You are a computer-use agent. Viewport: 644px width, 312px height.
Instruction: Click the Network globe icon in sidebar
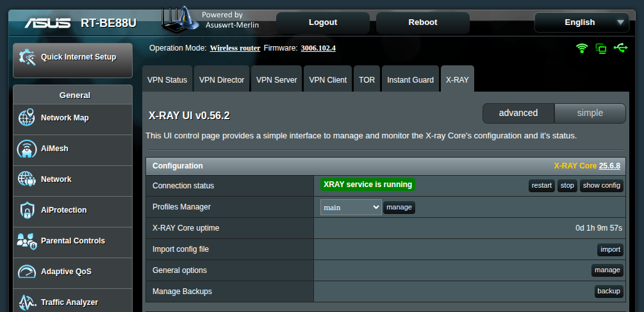[x=27, y=179]
